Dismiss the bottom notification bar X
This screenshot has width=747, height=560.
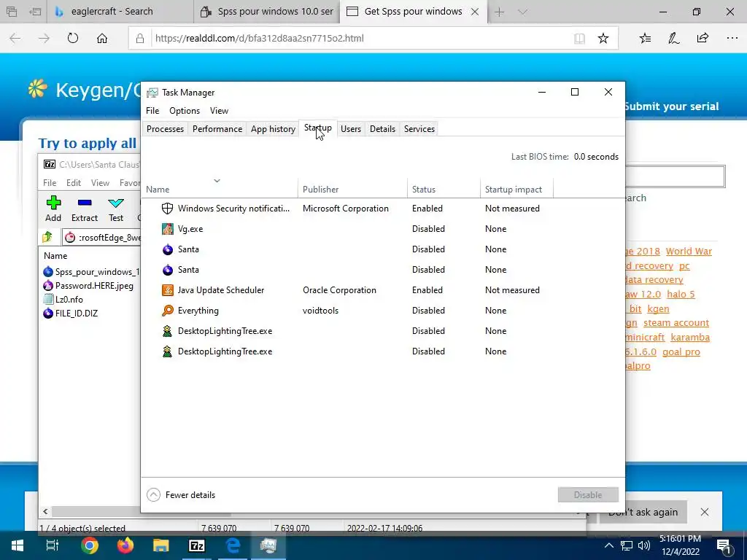(704, 512)
